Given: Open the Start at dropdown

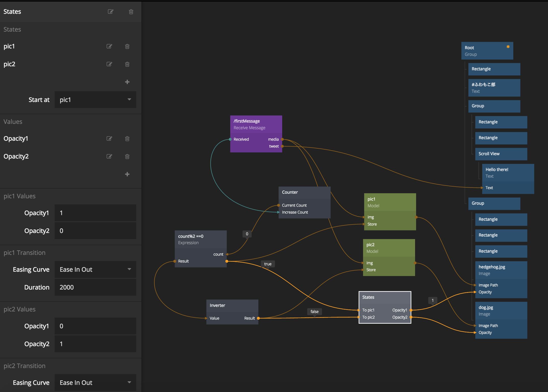Looking at the screenshot, I should [x=95, y=100].
